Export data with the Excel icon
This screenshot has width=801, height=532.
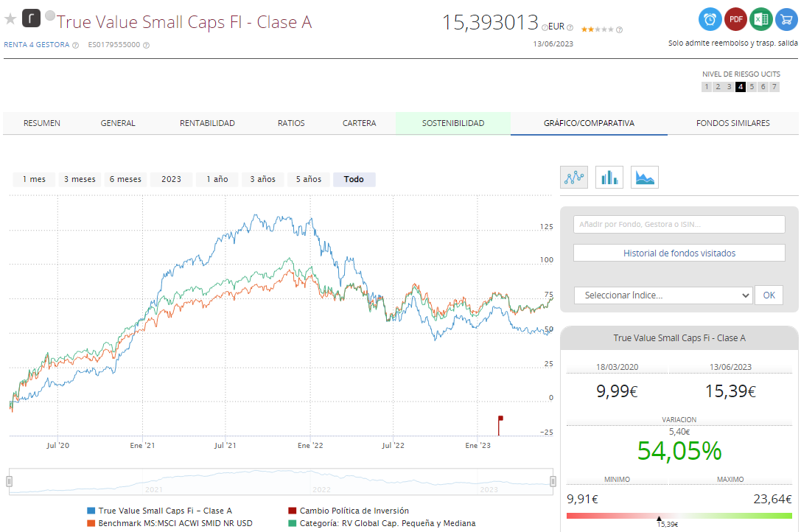(760, 19)
